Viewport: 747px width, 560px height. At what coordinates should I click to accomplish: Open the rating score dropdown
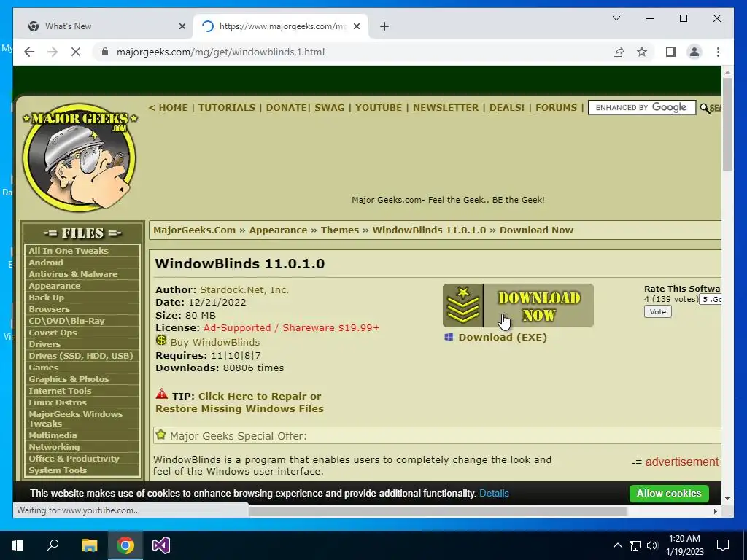tap(711, 299)
